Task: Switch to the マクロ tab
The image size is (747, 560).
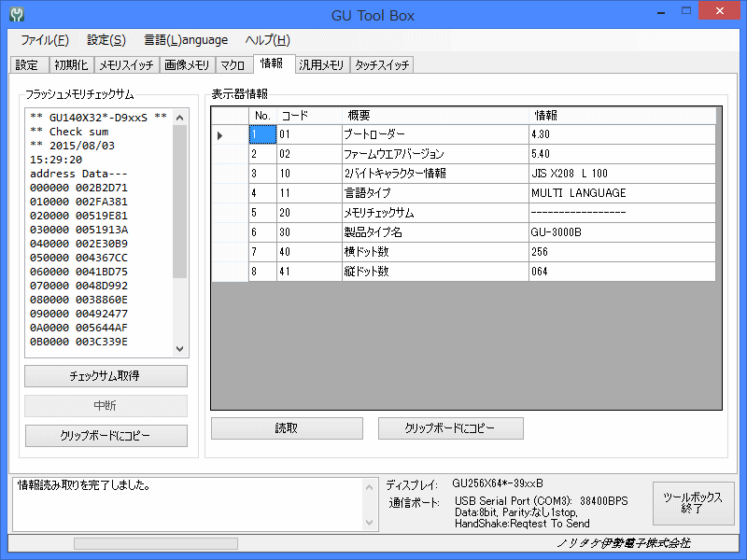Action: coord(233,64)
